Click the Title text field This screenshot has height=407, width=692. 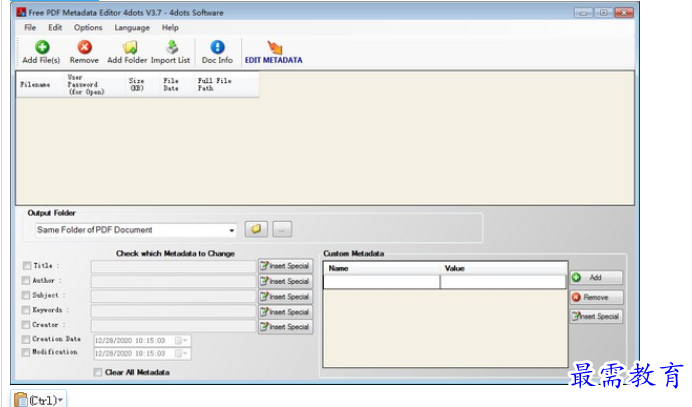tap(173, 266)
